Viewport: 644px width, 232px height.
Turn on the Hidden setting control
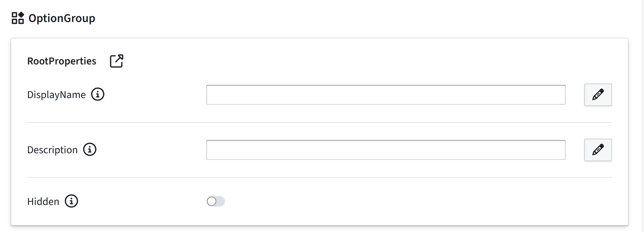click(215, 202)
